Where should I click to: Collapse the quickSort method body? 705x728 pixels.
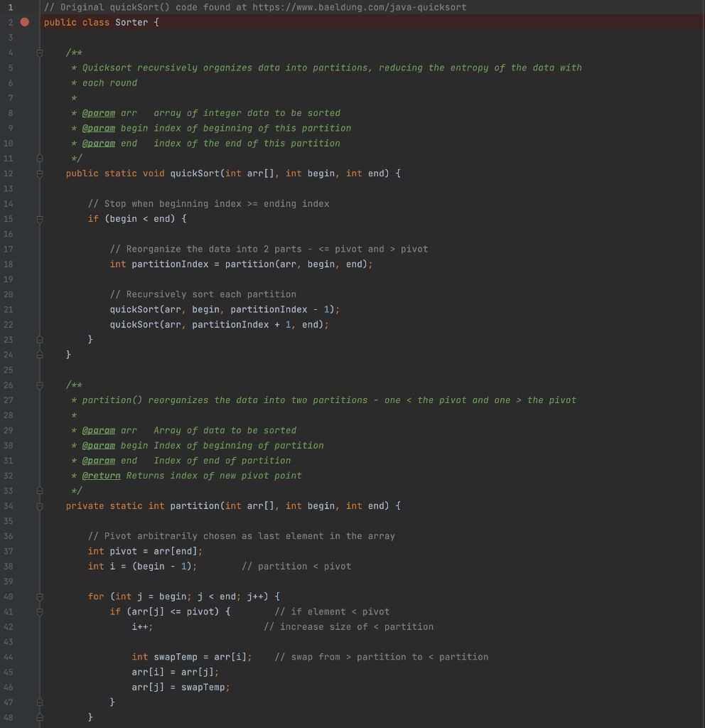click(x=40, y=173)
